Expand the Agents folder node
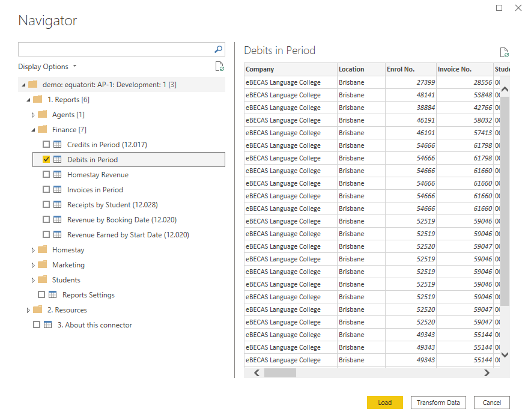528x420 pixels. click(34, 115)
